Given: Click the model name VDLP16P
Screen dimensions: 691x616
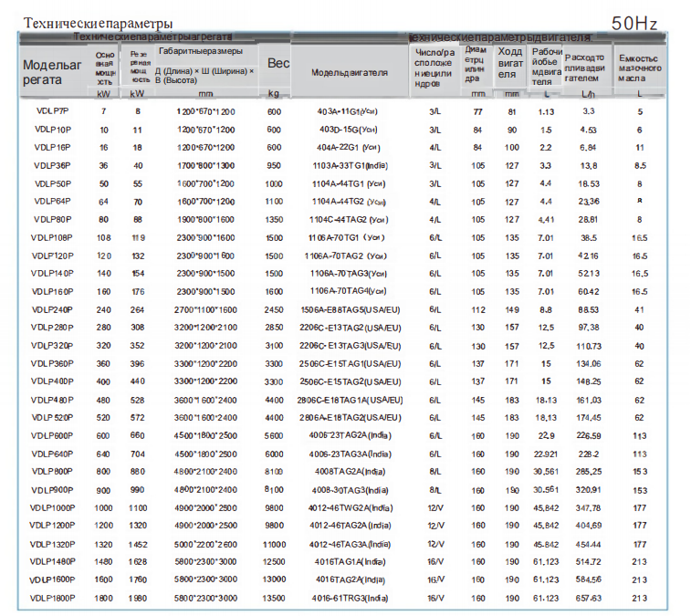Looking at the screenshot, I should click(52, 147).
